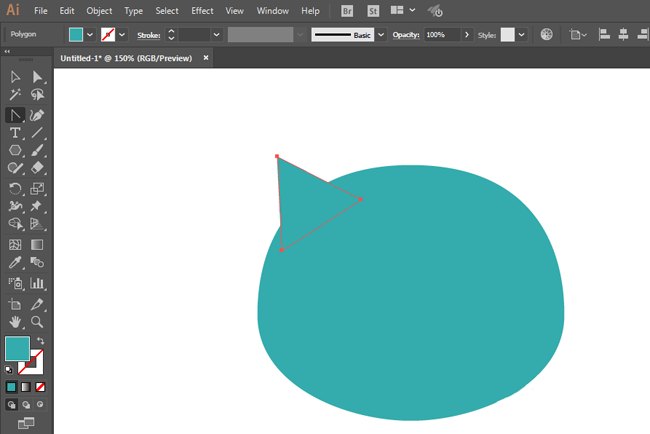Switch paint mode to Gradient
The image size is (650, 434).
(26, 386)
